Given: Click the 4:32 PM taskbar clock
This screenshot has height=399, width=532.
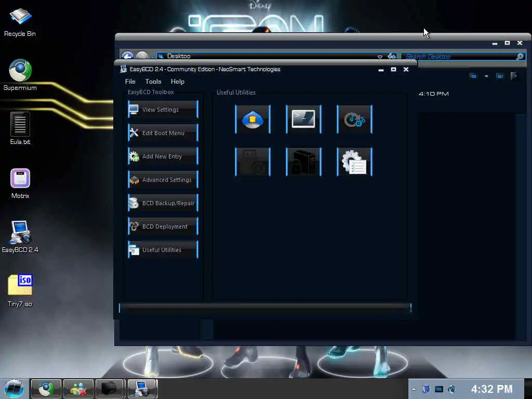Looking at the screenshot, I should pos(491,389).
